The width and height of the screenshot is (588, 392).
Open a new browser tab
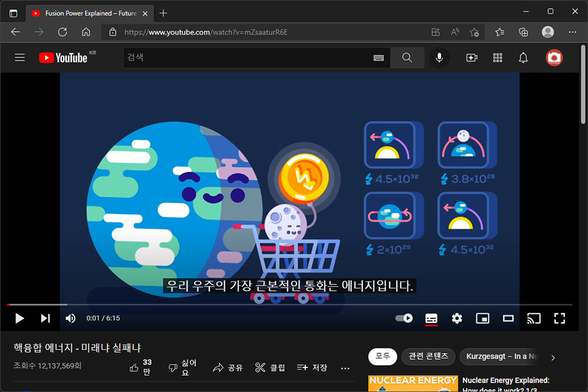click(163, 14)
